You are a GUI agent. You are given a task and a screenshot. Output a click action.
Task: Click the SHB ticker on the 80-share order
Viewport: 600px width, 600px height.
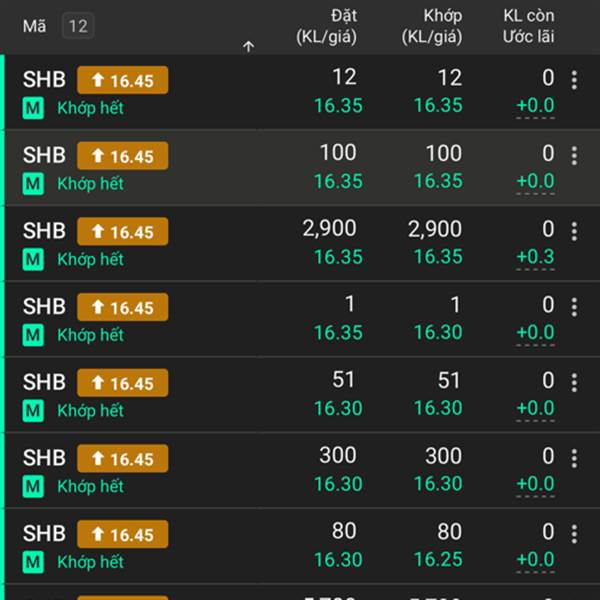click(x=44, y=534)
